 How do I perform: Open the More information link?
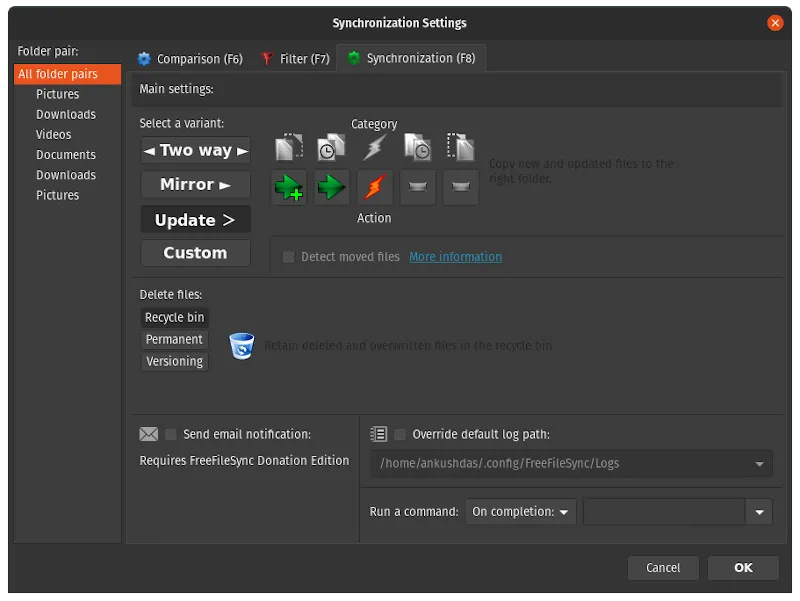[455, 257]
